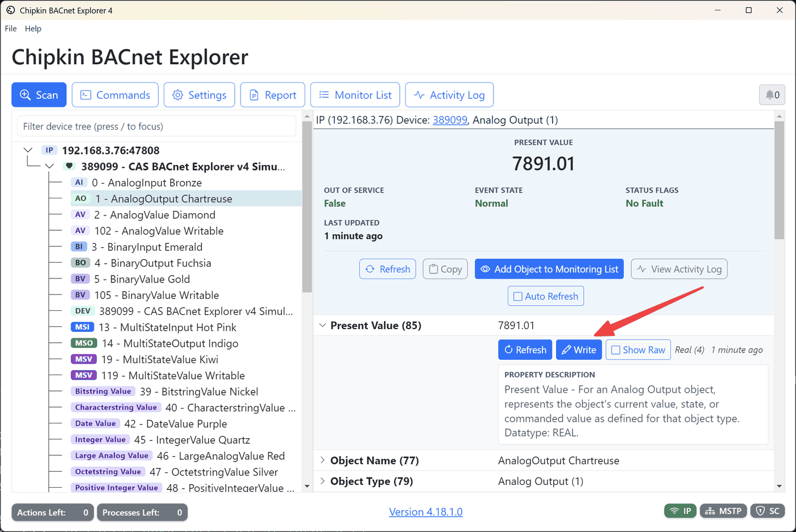Click AV badge of AnalogValue Diamond
Image resolution: width=796 pixels, height=532 pixels.
(x=80, y=215)
